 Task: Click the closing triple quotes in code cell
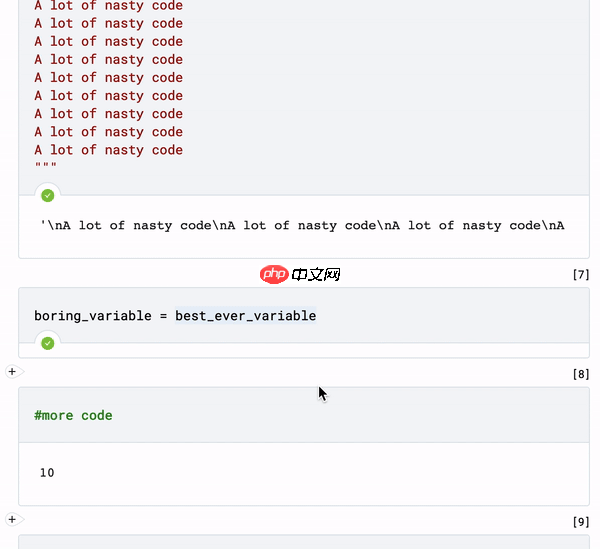pyautogui.click(x=46, y=165)
